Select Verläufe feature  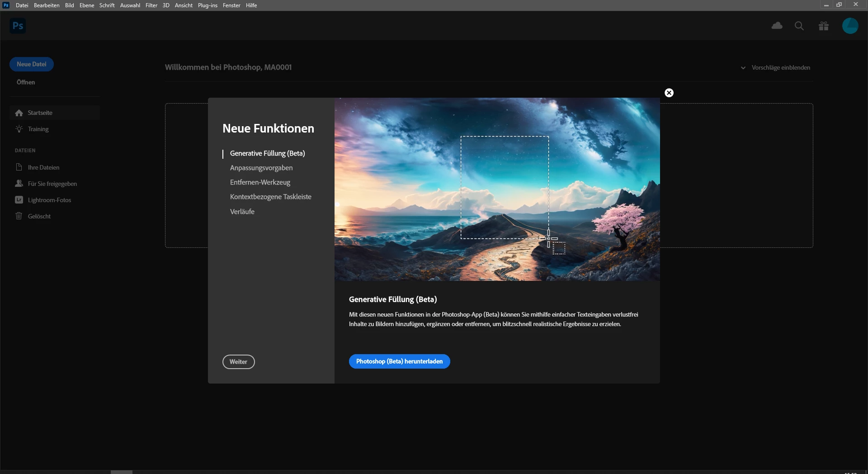coord(242,212)
